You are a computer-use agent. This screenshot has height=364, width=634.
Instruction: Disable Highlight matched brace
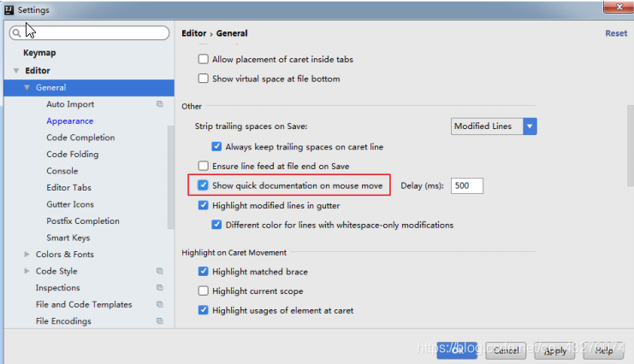[204, 272]
